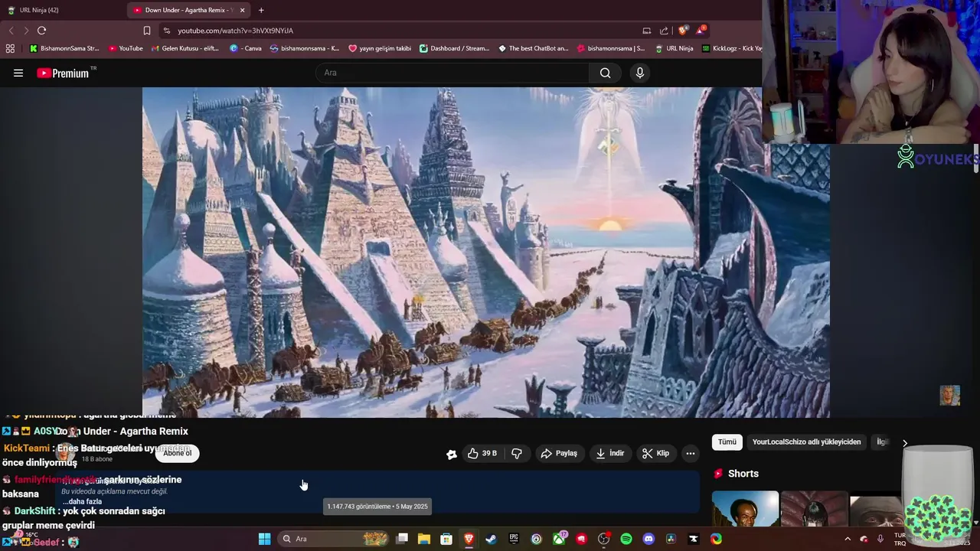Image resolution: width=980 pixels, height=551 pixels.
Task: Open OBS Studio from the taskbar
Action: [603, 539]
